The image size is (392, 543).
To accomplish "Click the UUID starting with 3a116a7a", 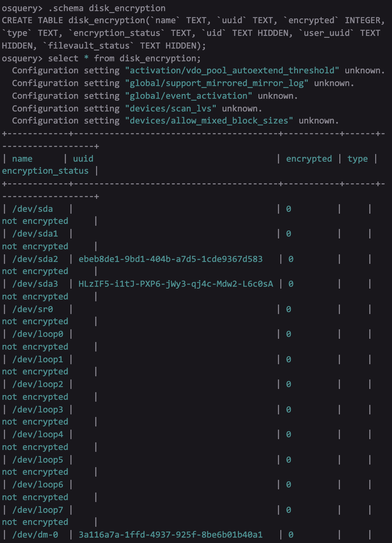I will pos(171,535).
